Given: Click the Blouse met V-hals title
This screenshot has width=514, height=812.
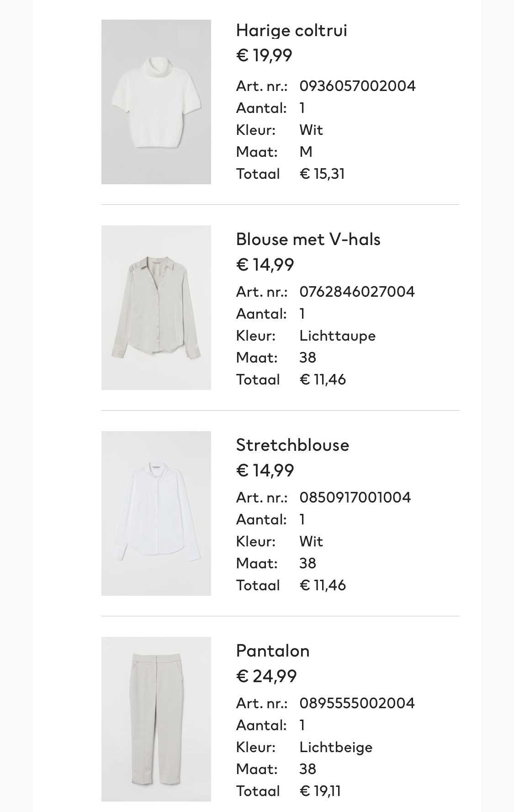Looking at the screenshot, I should click(x=308, y=239).
